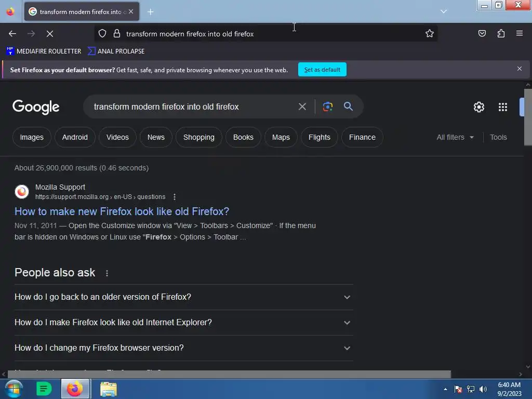Open Windows Start menu orb
This screenshot has height=399, width=532.
(x=14, y=389)
